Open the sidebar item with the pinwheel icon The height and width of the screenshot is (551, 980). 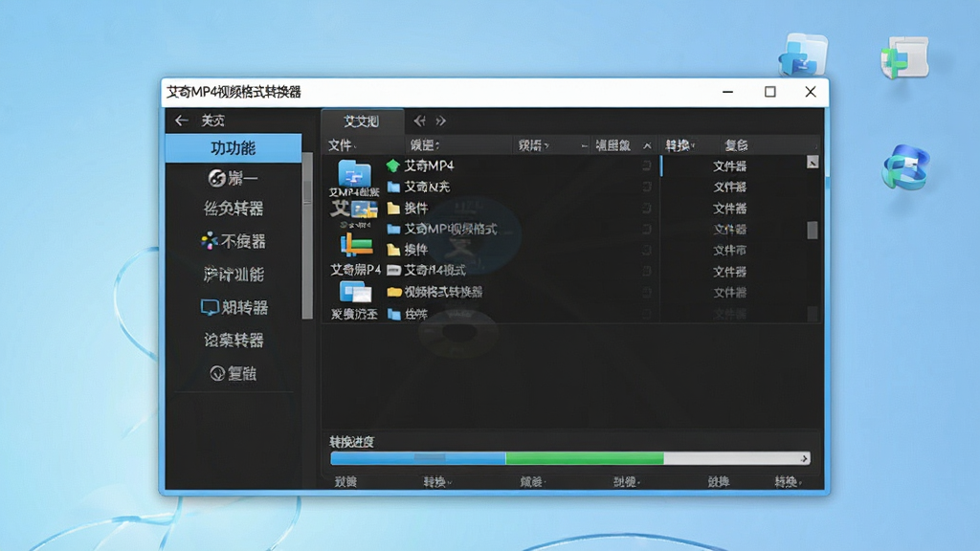click(x=234, y=241)
